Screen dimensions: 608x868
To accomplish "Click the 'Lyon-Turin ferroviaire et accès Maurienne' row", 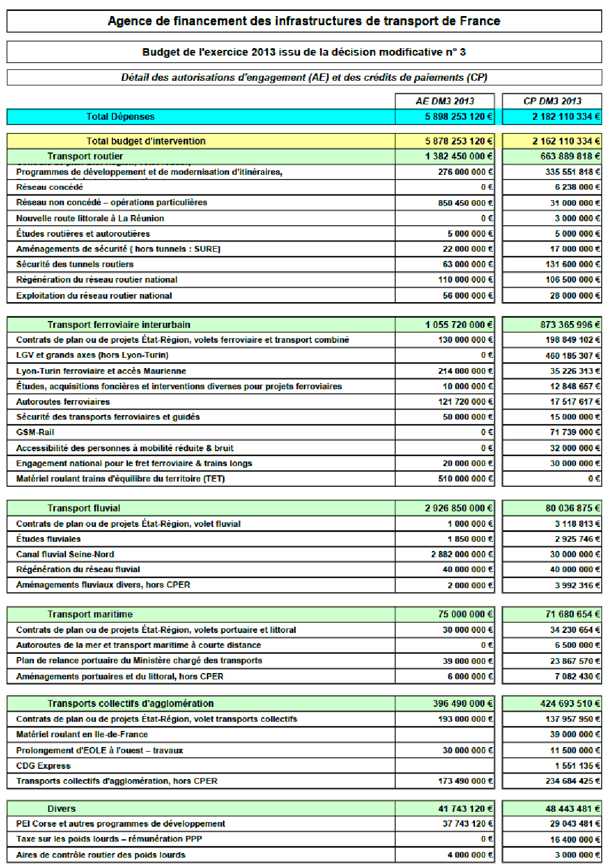I will [x=101, y=371].
